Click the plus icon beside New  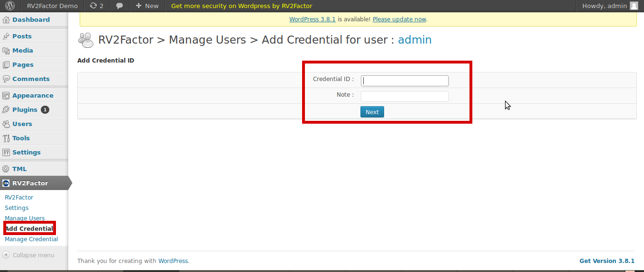coord(138,6)
